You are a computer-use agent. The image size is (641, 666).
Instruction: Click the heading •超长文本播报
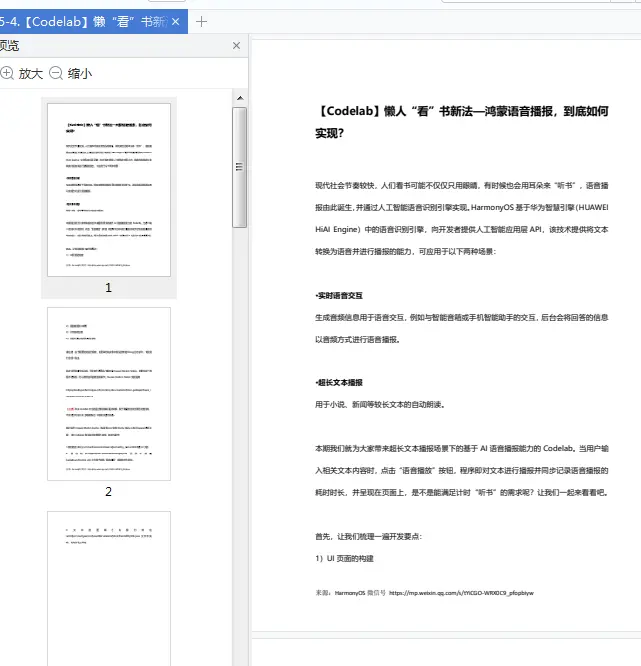click(x=339, y=382)
